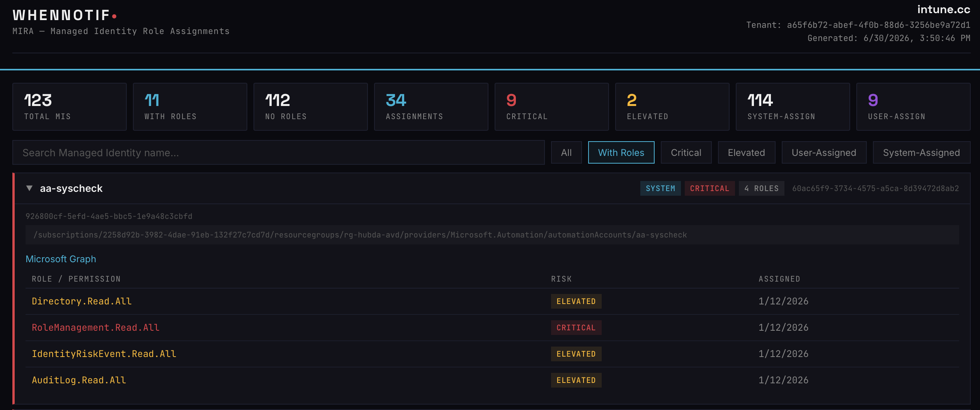The width and height of the screenshot is (980, 410).
Task: Click the 4 ROLES badge
Action: tap(761, 188)
